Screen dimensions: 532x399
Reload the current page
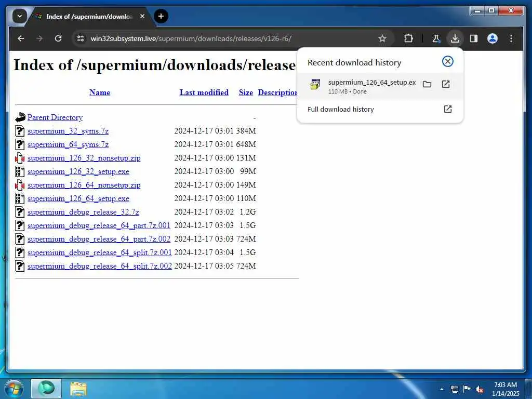click(x=58, y=38)
